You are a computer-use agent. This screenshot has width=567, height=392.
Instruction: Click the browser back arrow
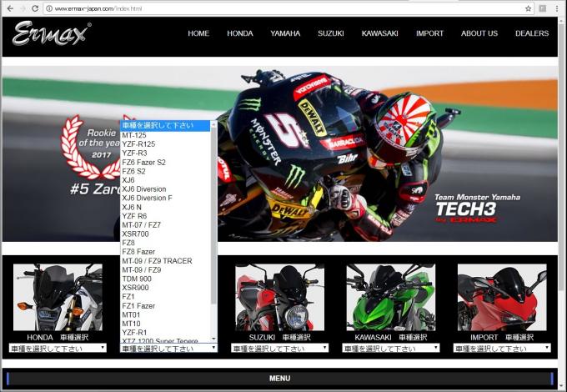[x=8, y=8]
